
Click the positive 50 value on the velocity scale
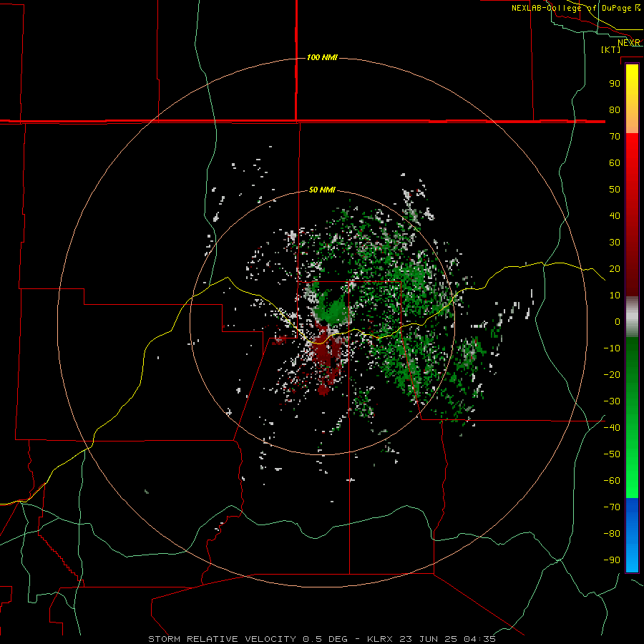tap(615, 190)
